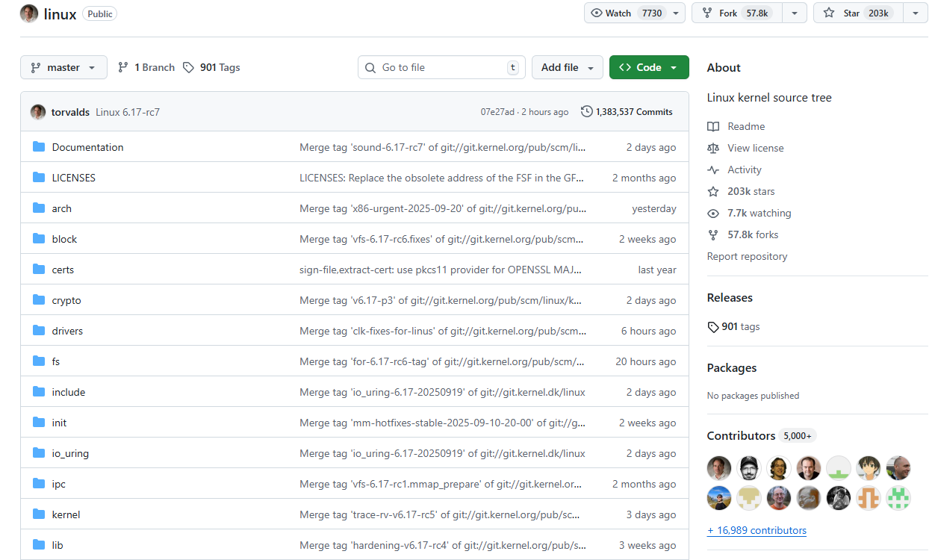Open the Packages heading link

pos(732,367)
